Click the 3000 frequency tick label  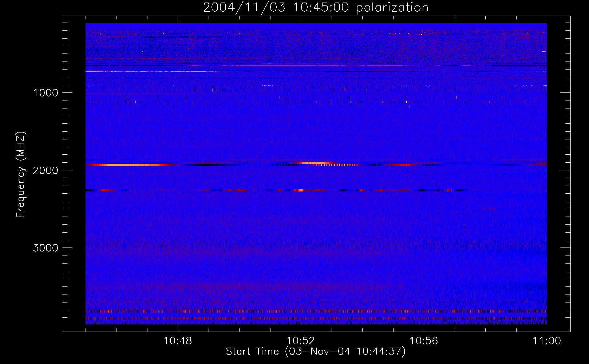coord(46,248)
